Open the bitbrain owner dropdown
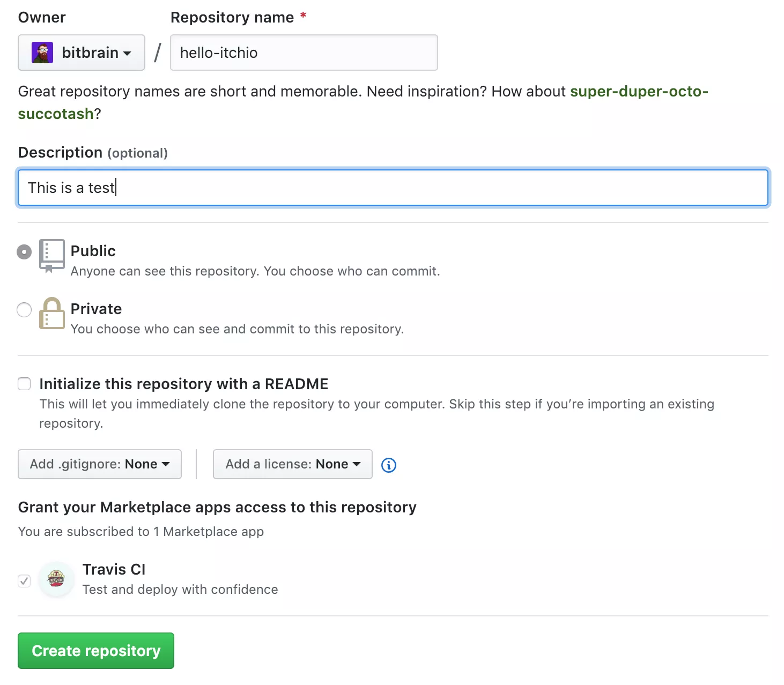Viewport: 784px width, 685px height. click(x=82, y=53)
